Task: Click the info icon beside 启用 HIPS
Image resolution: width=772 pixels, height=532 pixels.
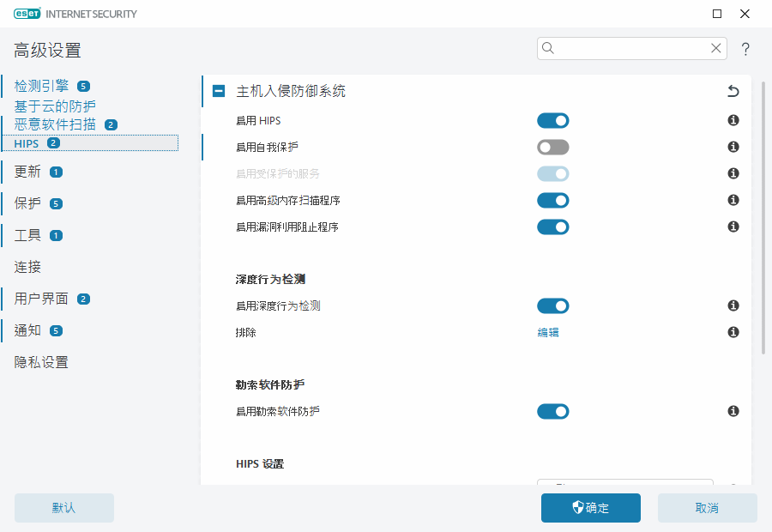Action: (x=733, y=121)
